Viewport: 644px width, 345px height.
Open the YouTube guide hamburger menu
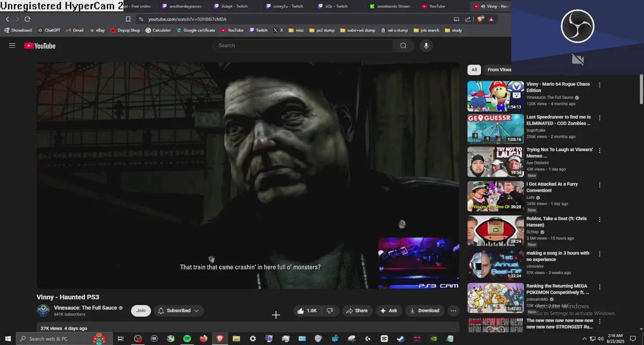12,46
